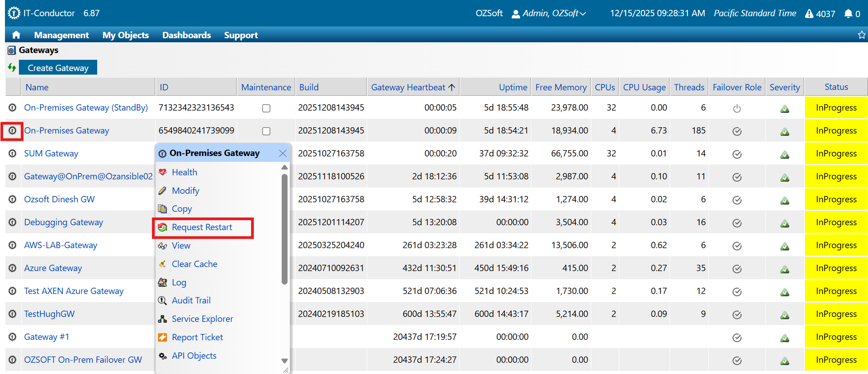Click the Create Gateway button
868x374 pixels.
click(58, 68)
